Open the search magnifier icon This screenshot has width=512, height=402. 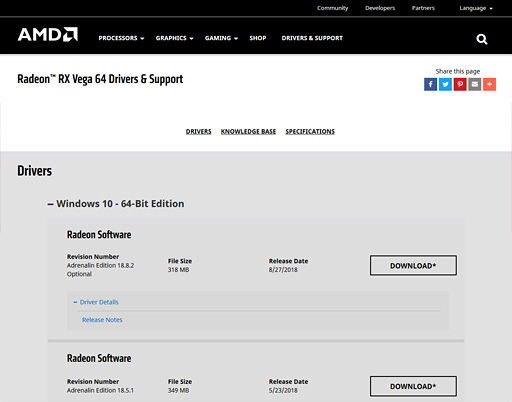click(482, 39)
